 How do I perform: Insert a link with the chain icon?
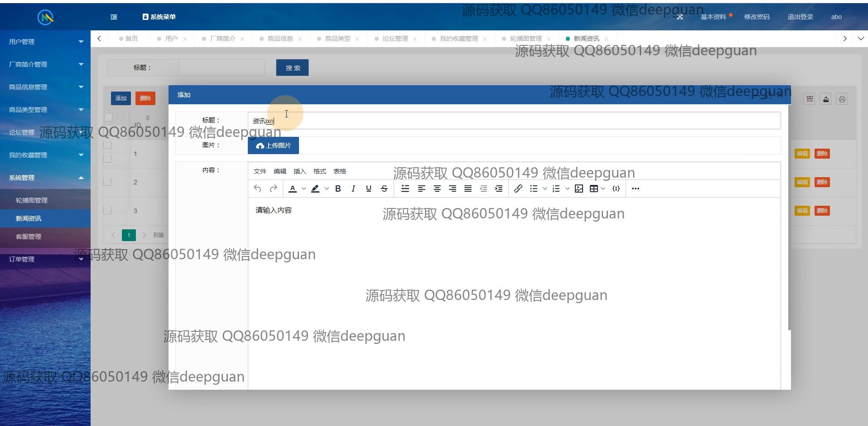click(518, 189)
